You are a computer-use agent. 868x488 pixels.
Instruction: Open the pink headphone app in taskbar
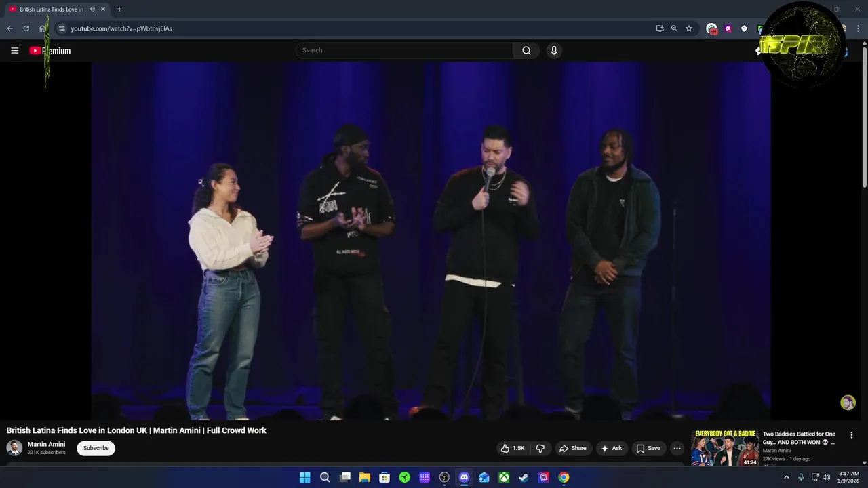tap(544, 477)
